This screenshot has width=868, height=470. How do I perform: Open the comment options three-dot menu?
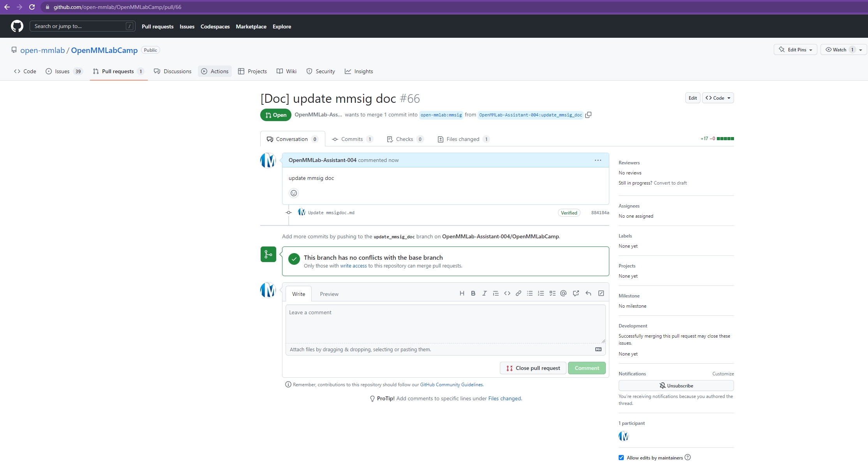click(x=598, y=160)
